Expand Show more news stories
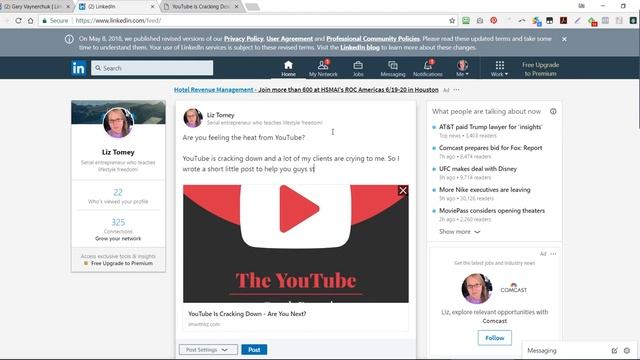The image size is (640, 360). (x=459, y=231)
